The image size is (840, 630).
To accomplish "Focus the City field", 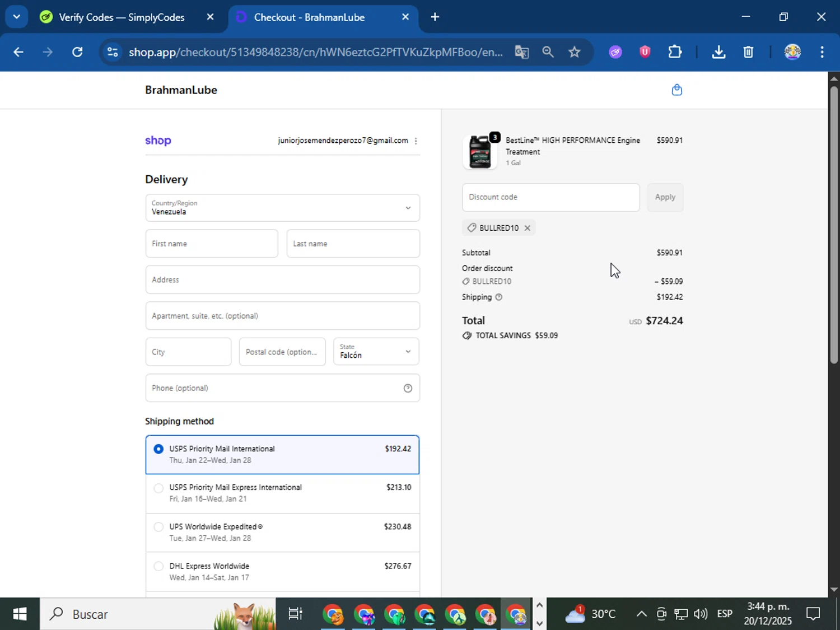I will (x=188, y=352).
